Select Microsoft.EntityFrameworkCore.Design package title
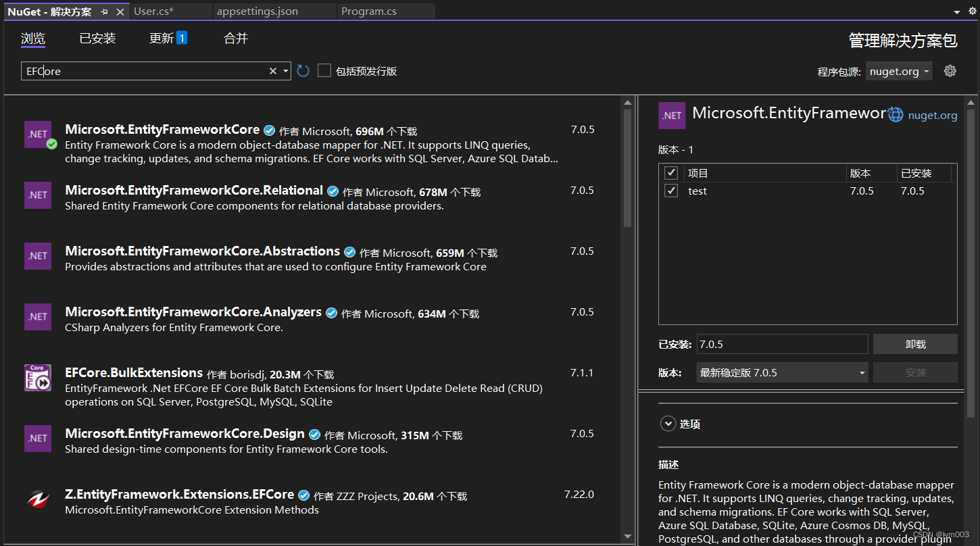 click(185, 433)
